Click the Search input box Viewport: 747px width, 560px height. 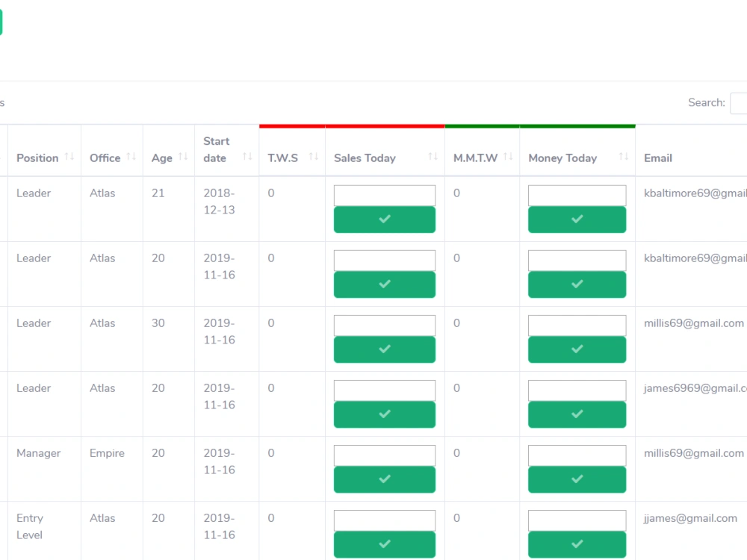point(739,103)
